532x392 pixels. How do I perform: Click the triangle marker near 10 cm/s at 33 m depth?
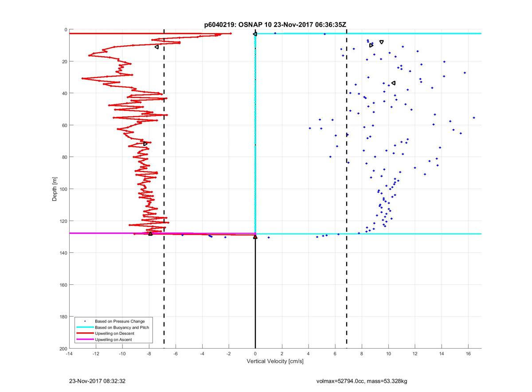coord(393,83)
